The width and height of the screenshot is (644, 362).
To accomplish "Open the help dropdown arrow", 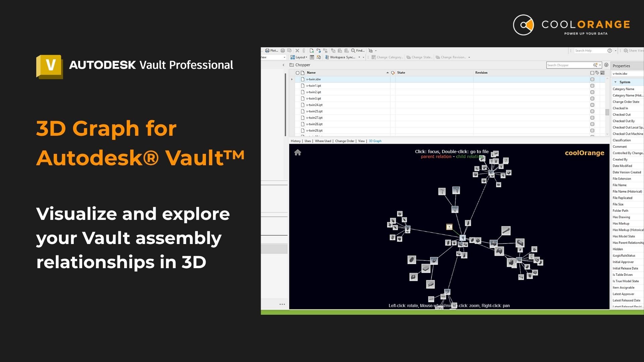I will (615, 51).
